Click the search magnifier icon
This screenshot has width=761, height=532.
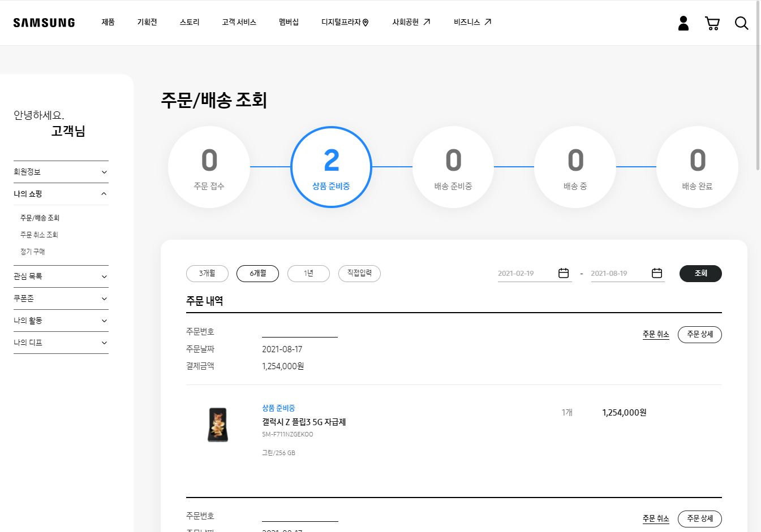741,23
